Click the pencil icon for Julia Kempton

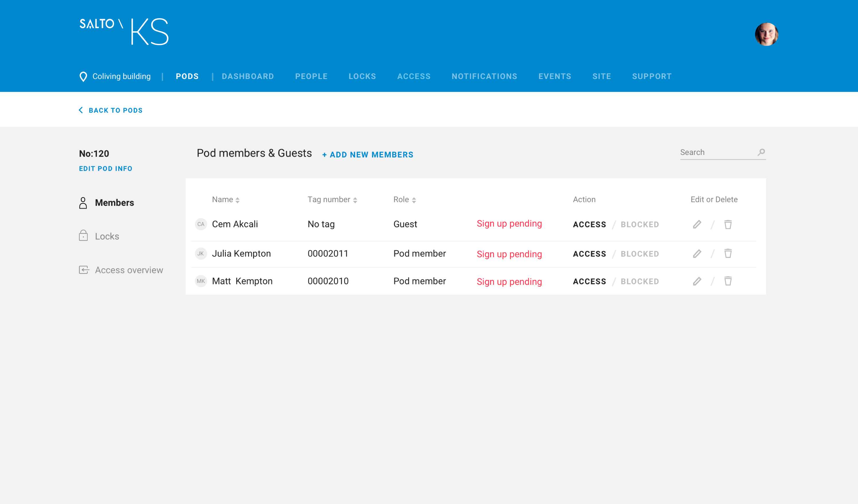(x=697, y=253)
